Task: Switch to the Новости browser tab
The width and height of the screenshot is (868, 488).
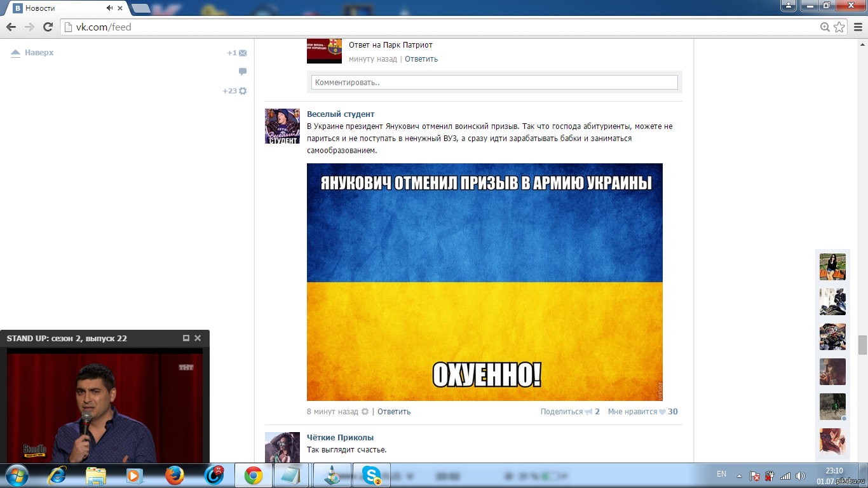Action: pyautogui.click(x=64, y=8)
